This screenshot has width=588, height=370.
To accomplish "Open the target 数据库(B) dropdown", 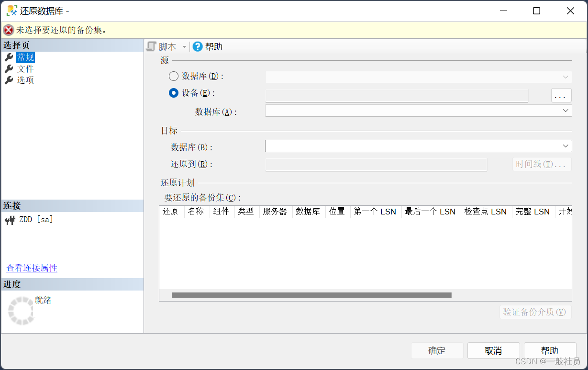I will (x=419, y=146).
